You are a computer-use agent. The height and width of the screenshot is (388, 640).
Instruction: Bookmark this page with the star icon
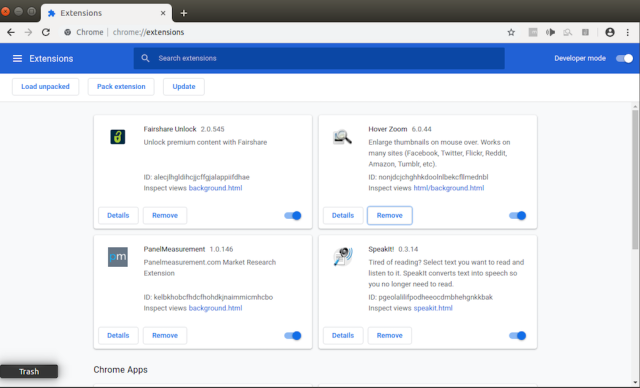pos(511,32)
